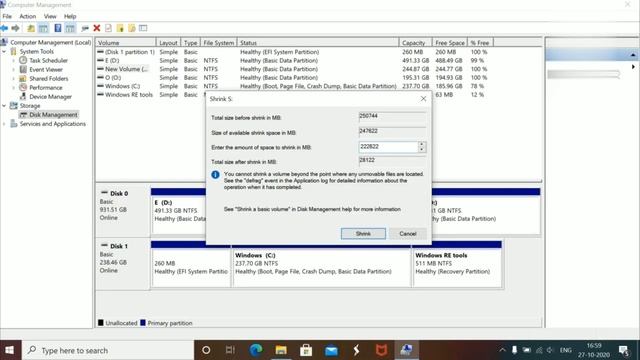Select Windows RE tools partition block on Disk 1
This screenshot has height=360, width=640.
pyautogui.click(x=457, y=267)
